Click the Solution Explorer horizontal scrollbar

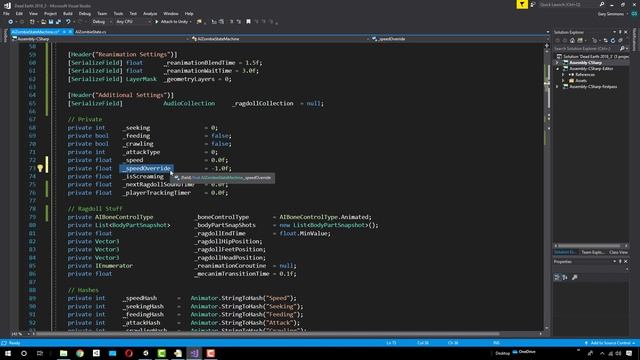click(x=590, y=246)
